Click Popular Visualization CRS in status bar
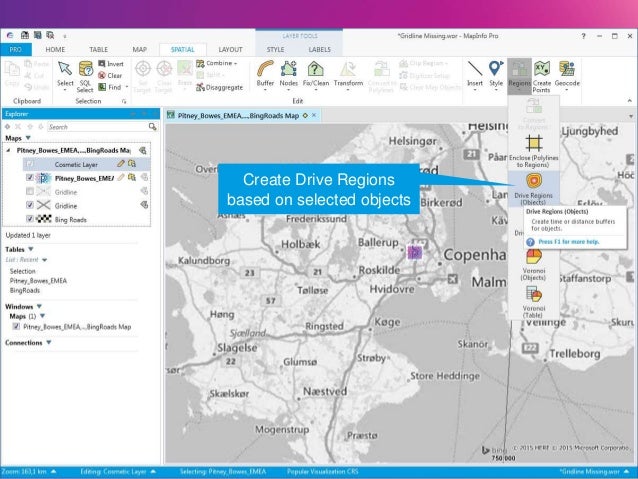 323,472
